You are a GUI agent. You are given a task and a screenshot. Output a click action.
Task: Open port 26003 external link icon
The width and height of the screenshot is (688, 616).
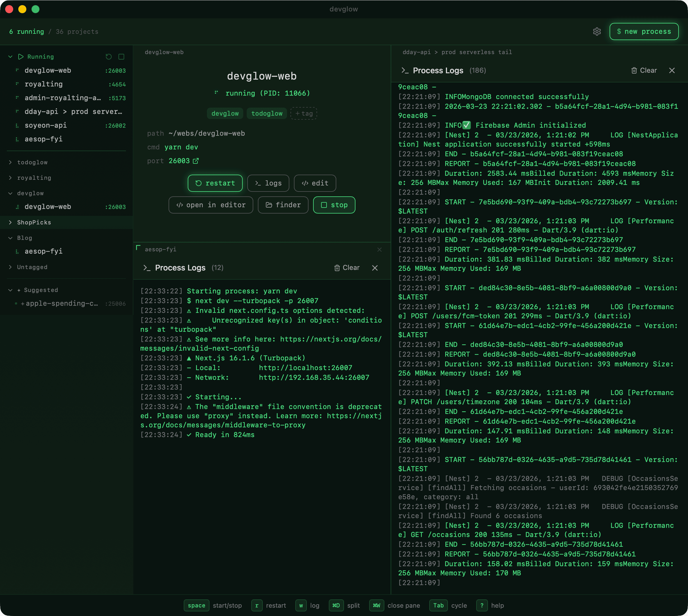click(195, 161)
